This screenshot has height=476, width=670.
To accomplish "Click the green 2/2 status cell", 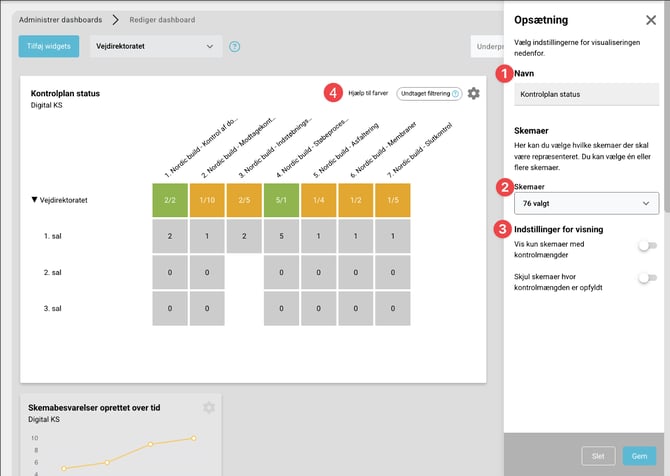I will click(170, 200).
